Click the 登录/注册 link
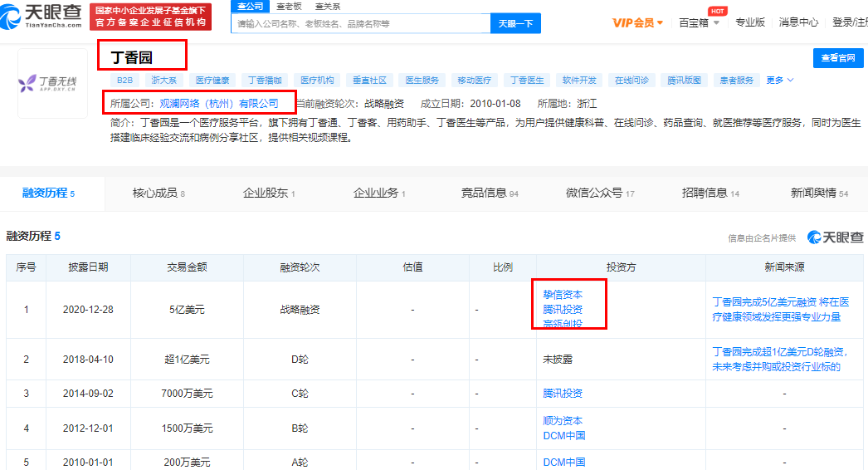This screenshot has width=868, height=470. click(850, 22)
